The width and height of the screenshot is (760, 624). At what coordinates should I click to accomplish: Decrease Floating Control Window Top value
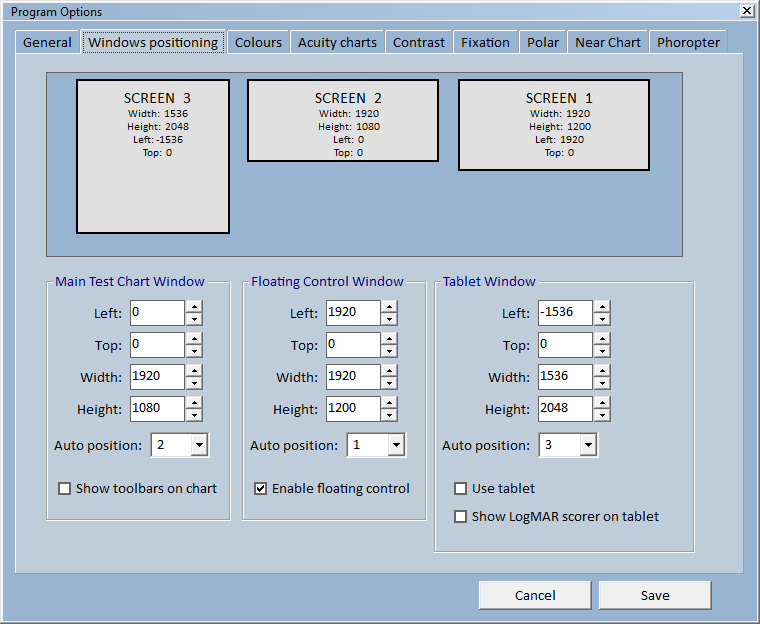[390, 351]
